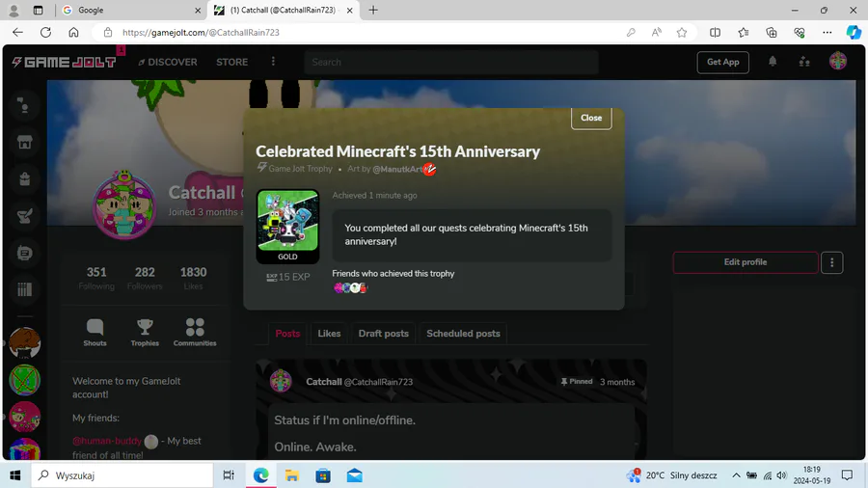868x488 pixels.
Task: Open the Discover page
Action: pyautogui.click(x=168, y=62)
